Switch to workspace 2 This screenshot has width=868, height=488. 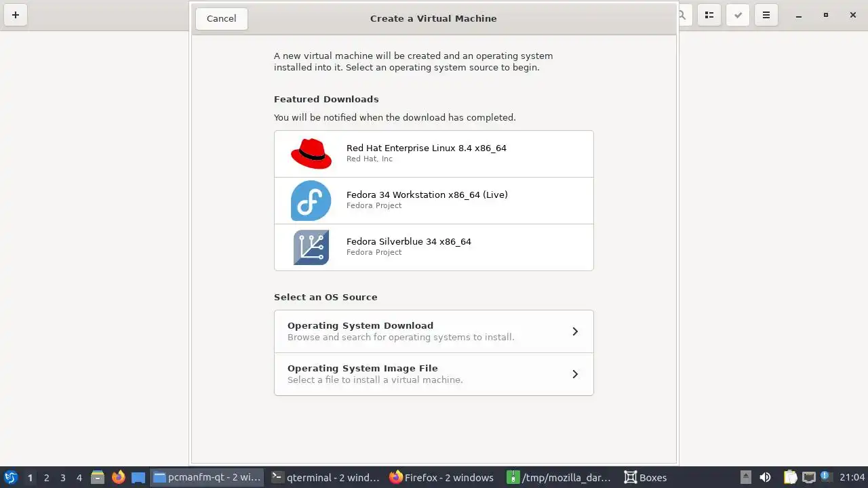tap(47, 478)
